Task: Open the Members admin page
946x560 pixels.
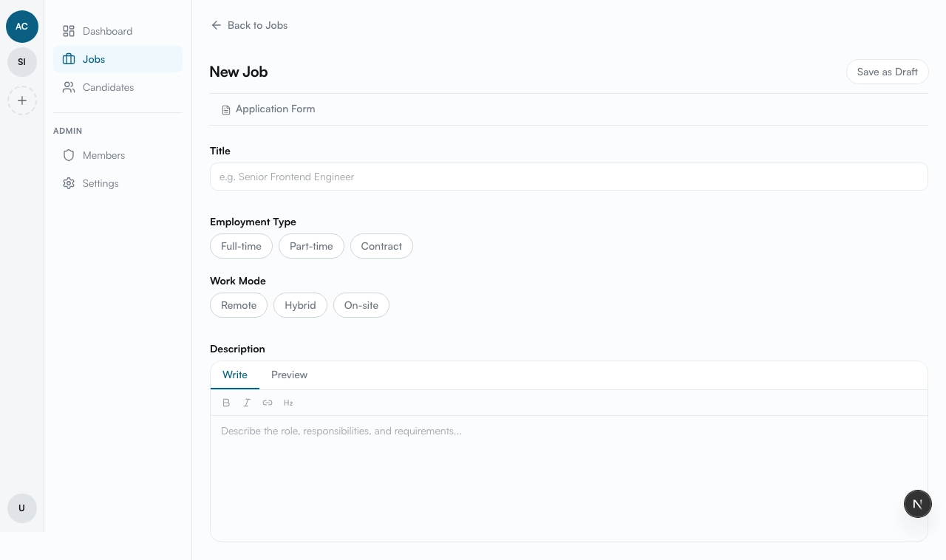Action: [x=118, y=155]
